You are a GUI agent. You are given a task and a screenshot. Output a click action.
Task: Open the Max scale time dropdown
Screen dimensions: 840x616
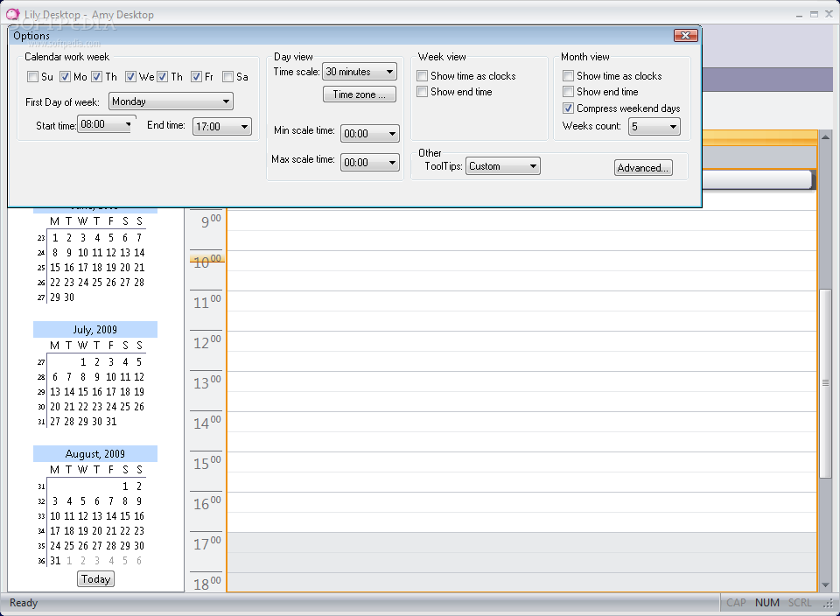coord(370,162)
